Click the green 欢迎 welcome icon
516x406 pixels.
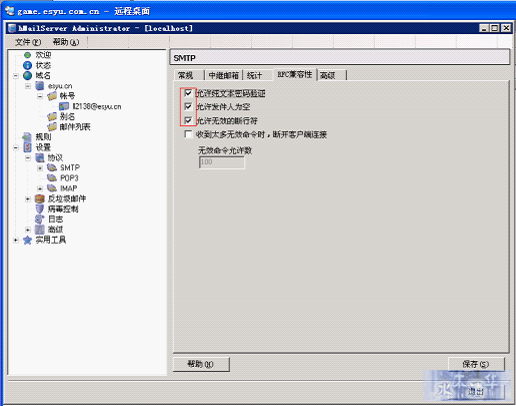point(27,55)
